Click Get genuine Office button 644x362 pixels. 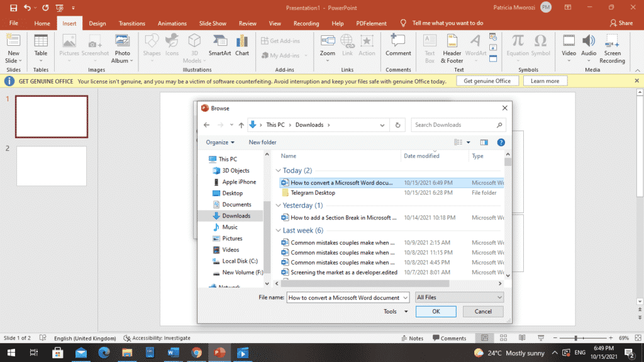(487, 81)
